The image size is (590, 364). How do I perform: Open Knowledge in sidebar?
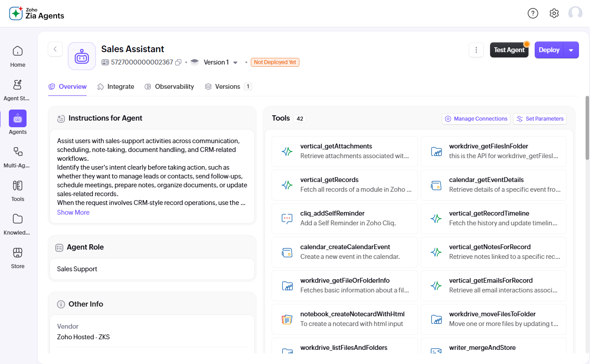pyautogui.click(x=18, y=224)
